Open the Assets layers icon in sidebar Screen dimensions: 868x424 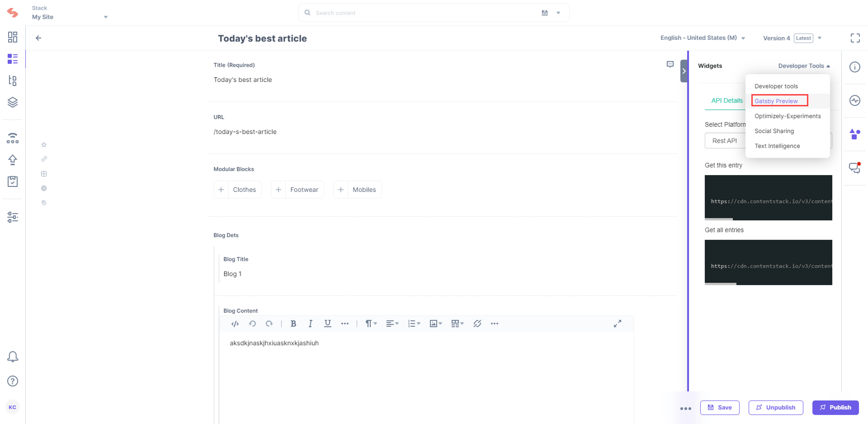click(x=12, y=102)
